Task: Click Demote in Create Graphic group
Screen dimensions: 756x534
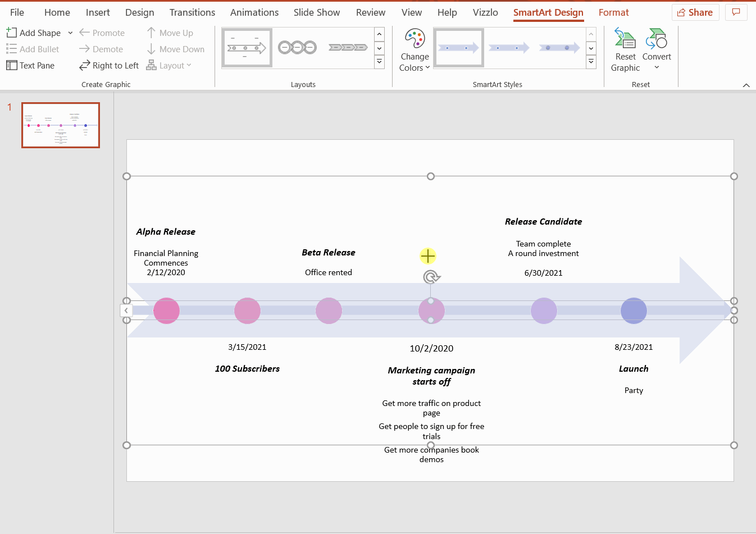Action: point(101,49)
